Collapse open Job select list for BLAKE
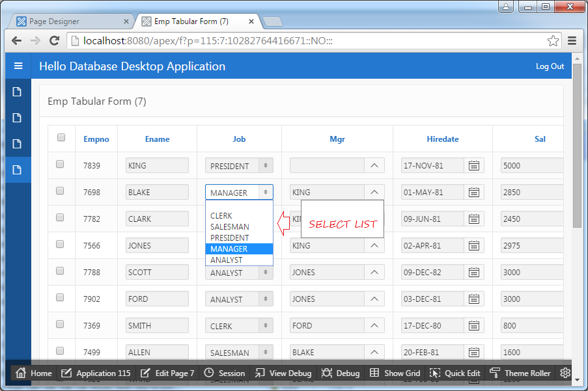The width and height of the screenshot is (588, 391). [x=239, y=192]
